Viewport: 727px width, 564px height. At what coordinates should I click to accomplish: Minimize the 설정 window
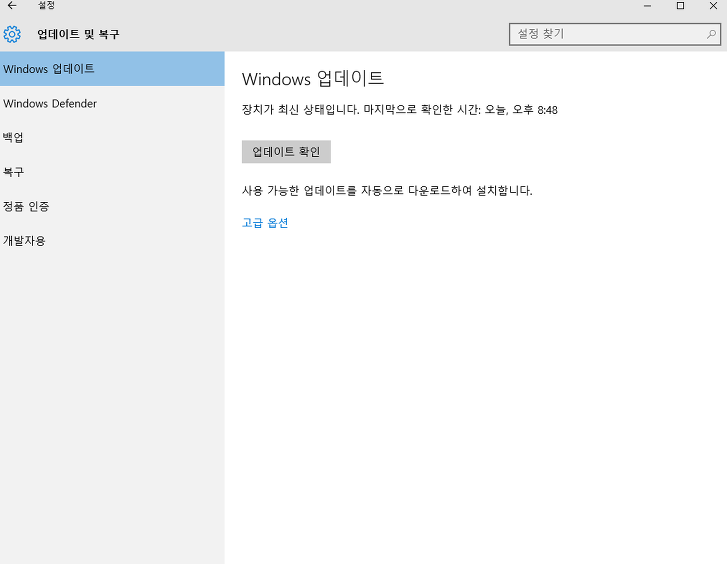pyautogui.click(x=647, y=6)
